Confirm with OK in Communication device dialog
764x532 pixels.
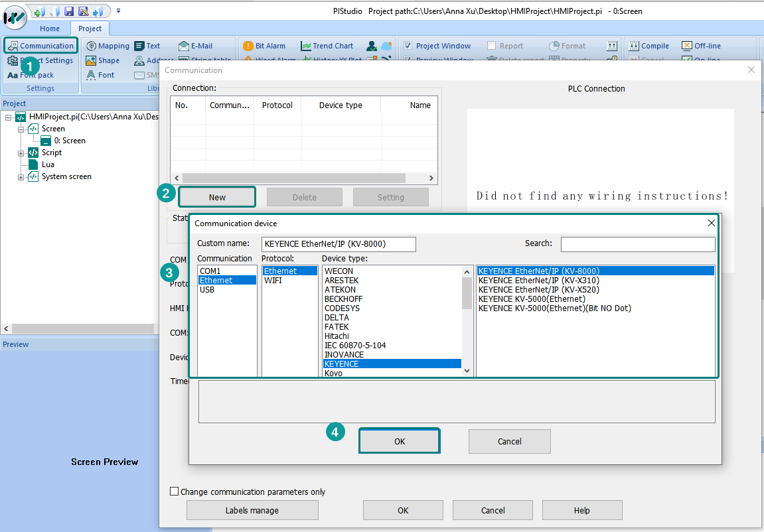(x=400, y=441)
